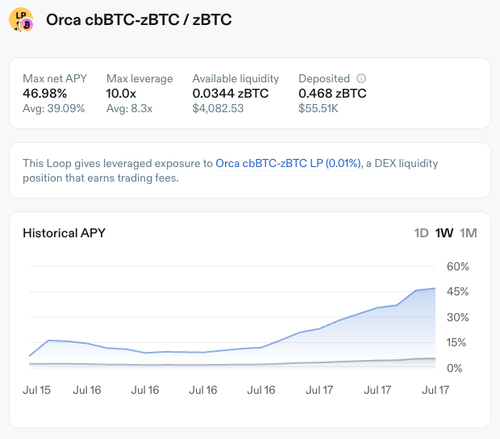Click the 45% axis label
The height and width of the screenshot is (439, 500).
[x=458, y=292]
